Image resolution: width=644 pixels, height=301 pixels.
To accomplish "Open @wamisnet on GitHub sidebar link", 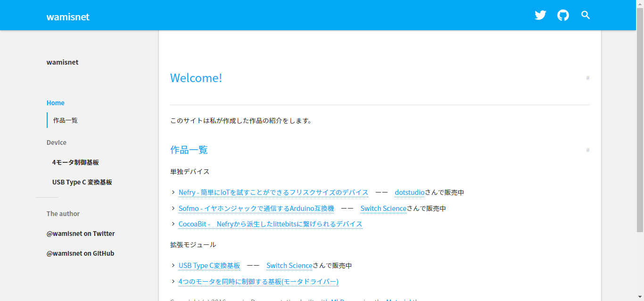I will (80, 253).
